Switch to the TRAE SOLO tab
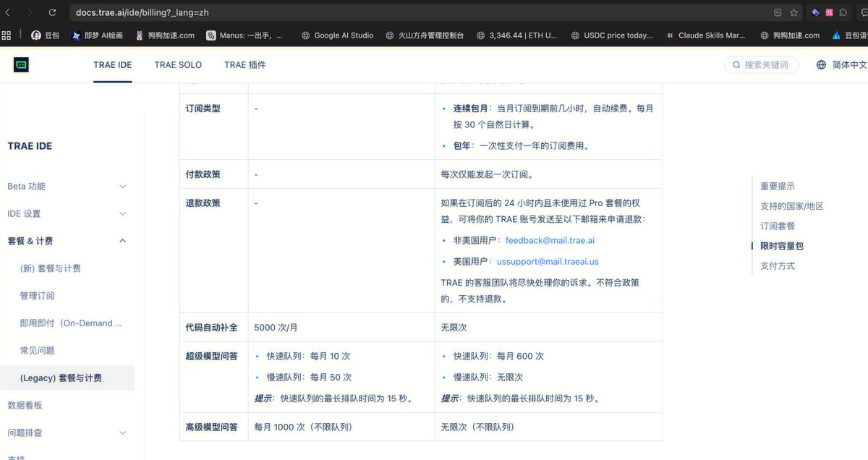The height and width of the screenshot is (460, 868). pyautogui.click(x=178, y=64)
